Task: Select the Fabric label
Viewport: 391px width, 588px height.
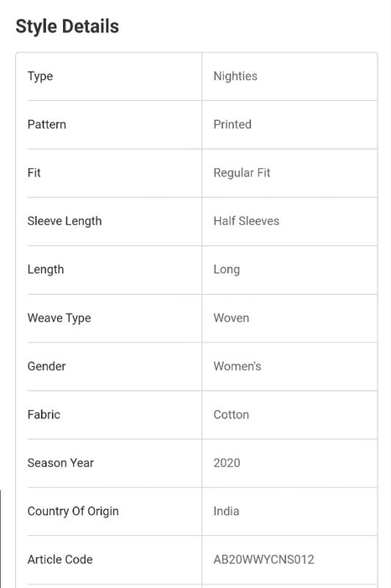Action: coord(44,415)
